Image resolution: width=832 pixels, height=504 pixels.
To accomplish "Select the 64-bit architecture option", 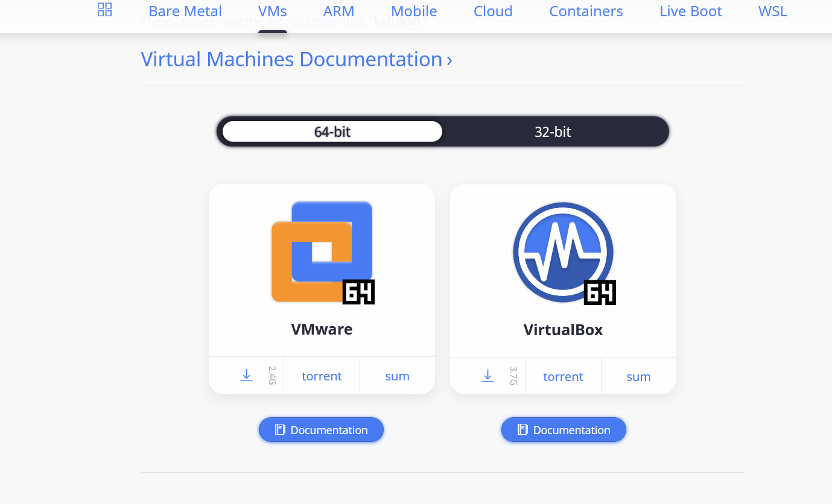I will pos(332,131).
